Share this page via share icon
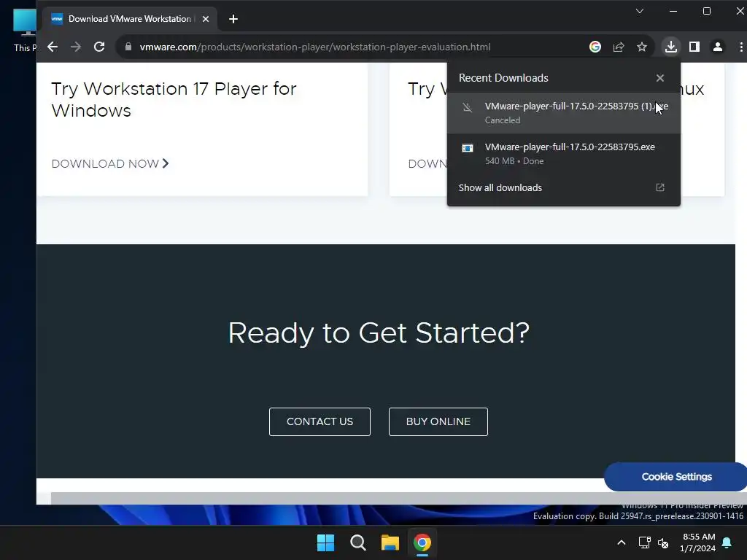 coord(619,47)
